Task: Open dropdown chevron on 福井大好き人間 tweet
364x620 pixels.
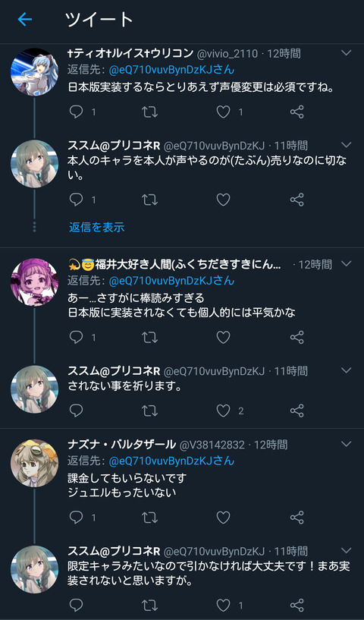Action: coord(347,263)
